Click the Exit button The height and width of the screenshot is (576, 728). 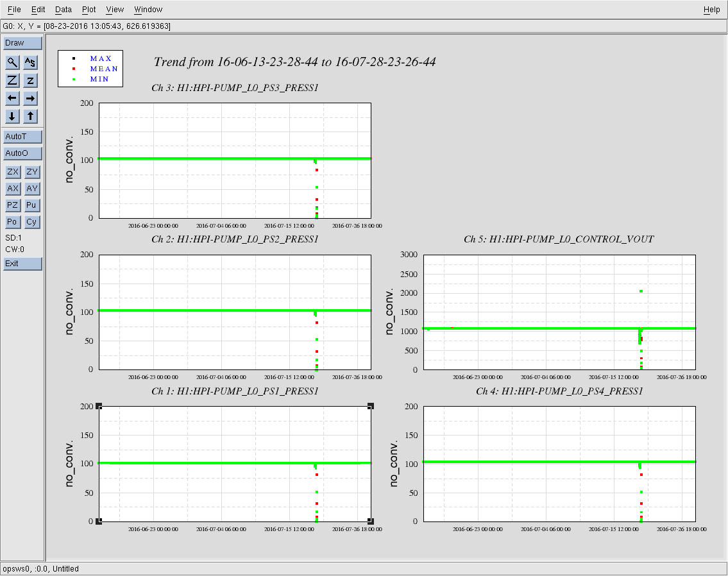click(x=22, y=264)
